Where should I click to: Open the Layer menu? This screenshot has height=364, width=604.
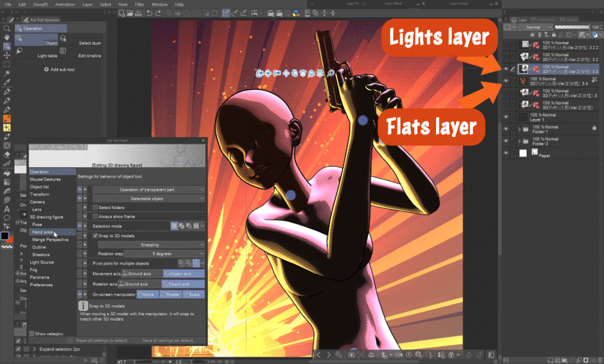tap(87, 4)
